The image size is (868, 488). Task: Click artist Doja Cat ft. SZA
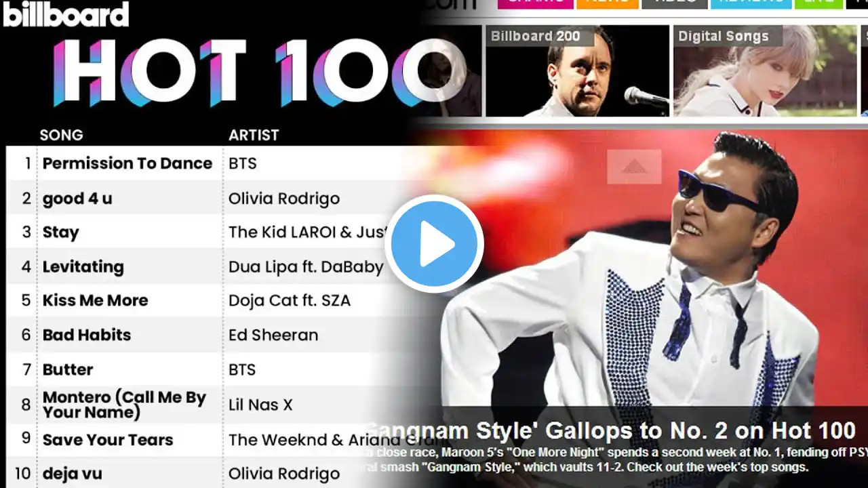tap(290, 300)
